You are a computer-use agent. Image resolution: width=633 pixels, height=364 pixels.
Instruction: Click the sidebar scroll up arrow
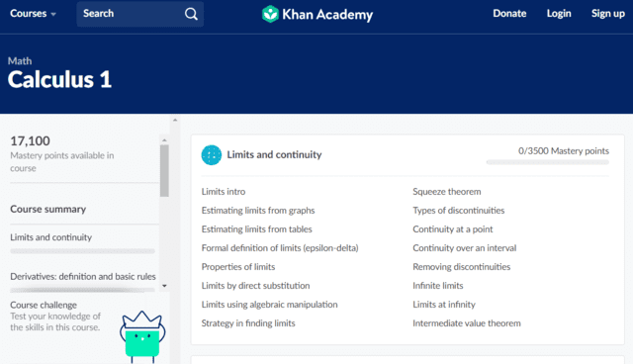(x=164, y=140)
